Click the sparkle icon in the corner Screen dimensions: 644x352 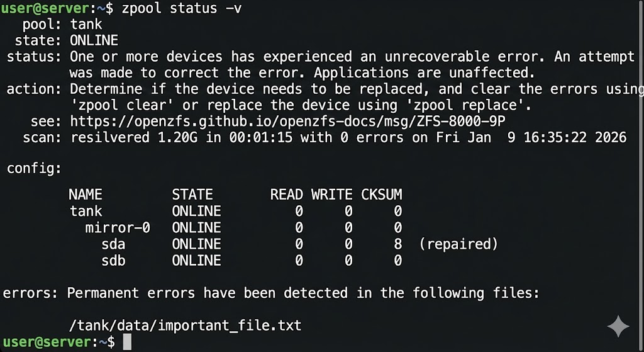pyautogui.click(x=618, y=327)
